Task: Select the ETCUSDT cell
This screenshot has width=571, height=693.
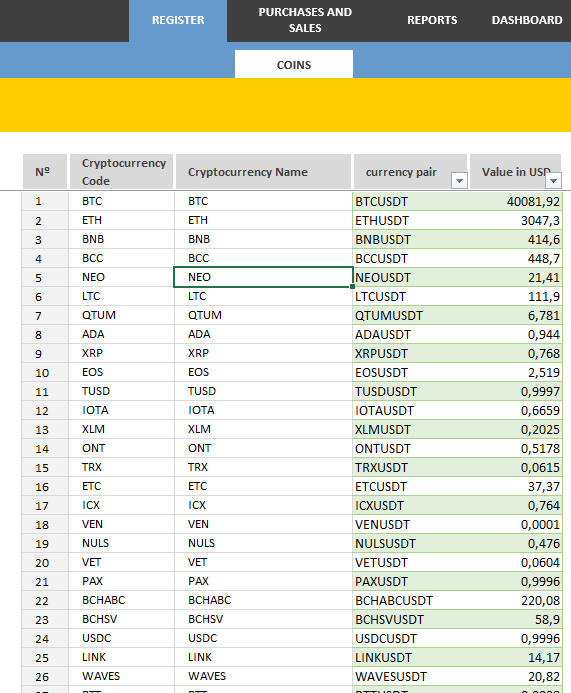Action: [x=411, y=487]
